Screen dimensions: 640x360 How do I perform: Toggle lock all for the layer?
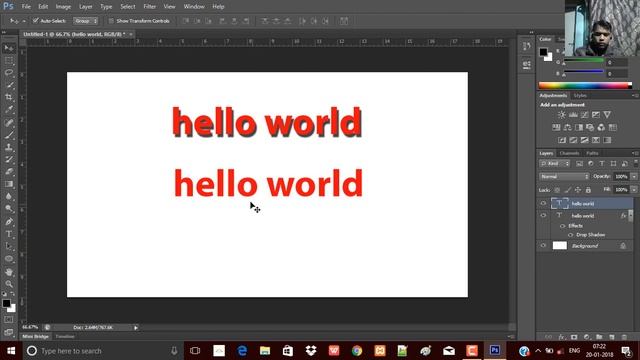(x=588, y=190)
